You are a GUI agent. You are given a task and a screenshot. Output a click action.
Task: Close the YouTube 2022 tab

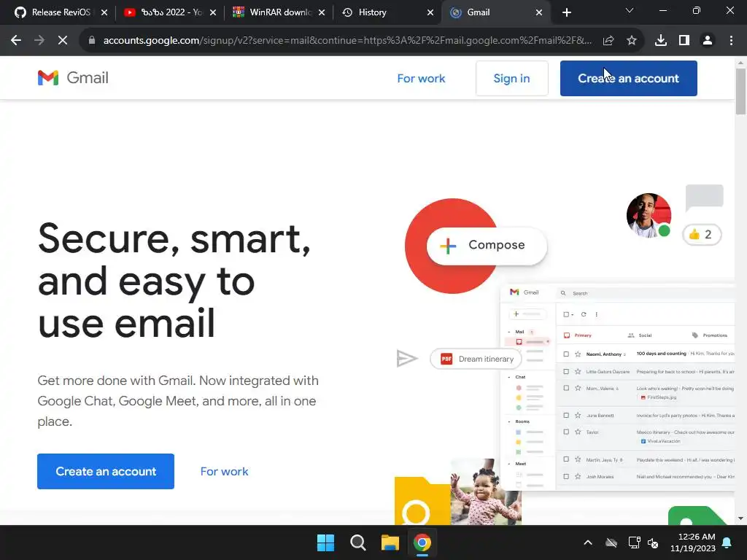point(213,12)
